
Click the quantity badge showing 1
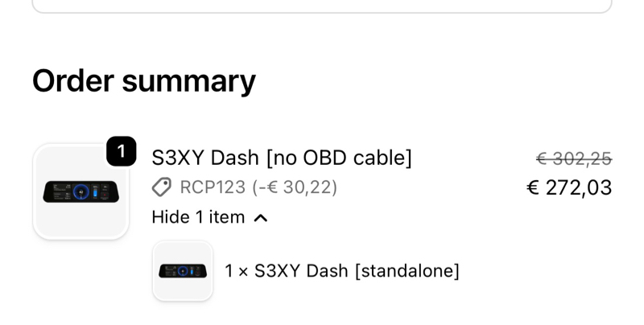(121, 151)
